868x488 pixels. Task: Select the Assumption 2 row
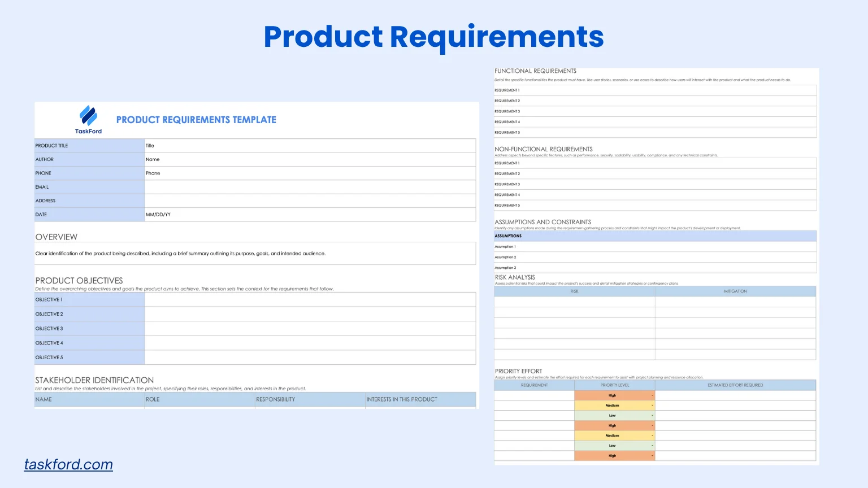pyautogui.click(x=655, y=258)
